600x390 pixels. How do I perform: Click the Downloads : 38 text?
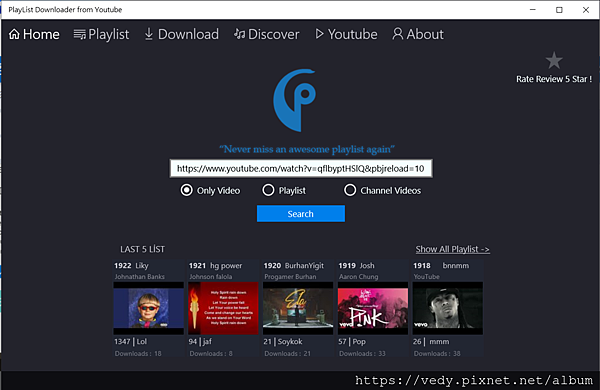437,354
